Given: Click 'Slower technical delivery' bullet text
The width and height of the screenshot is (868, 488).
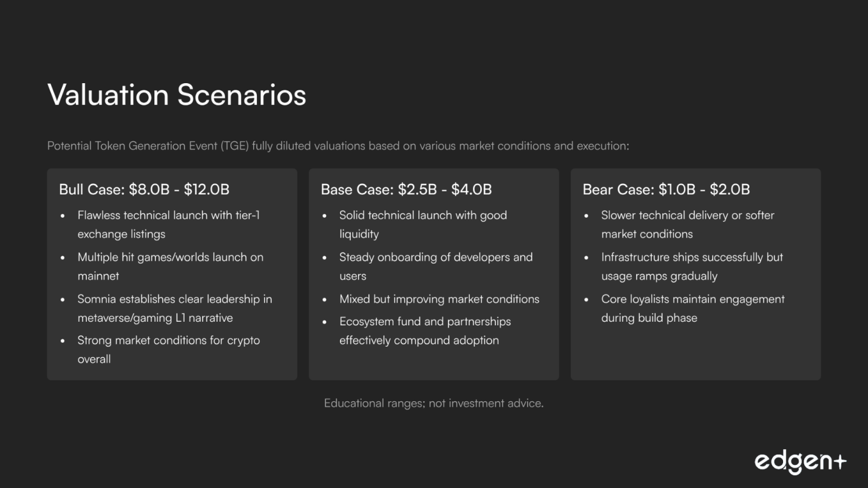Looking at the screenshot, I should [x=687, y=215].
